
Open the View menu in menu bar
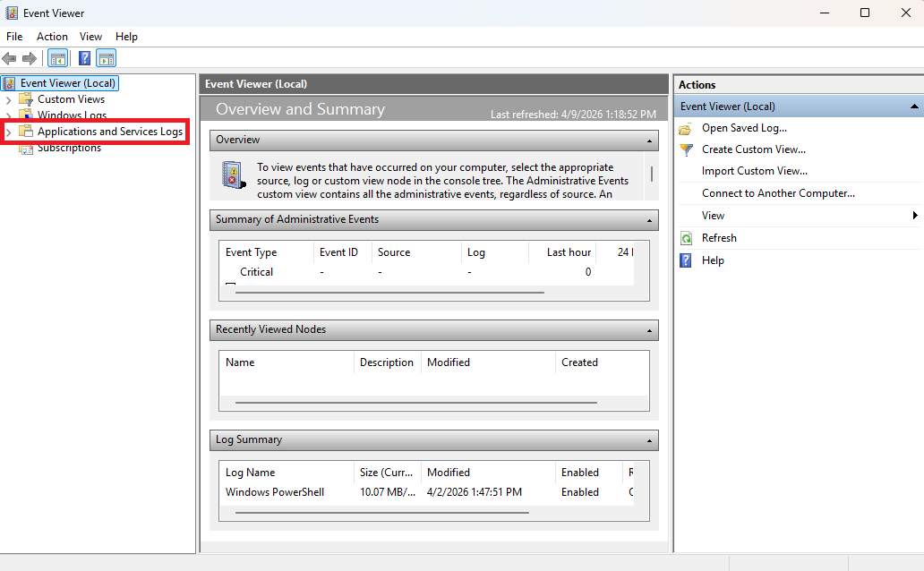pos(90,37)
